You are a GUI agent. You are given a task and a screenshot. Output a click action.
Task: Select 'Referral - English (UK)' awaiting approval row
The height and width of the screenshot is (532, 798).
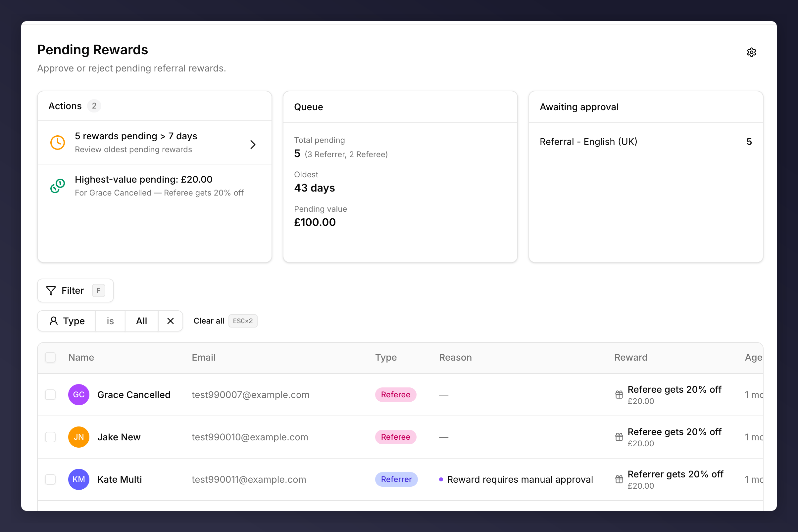(x=646, y=142)
